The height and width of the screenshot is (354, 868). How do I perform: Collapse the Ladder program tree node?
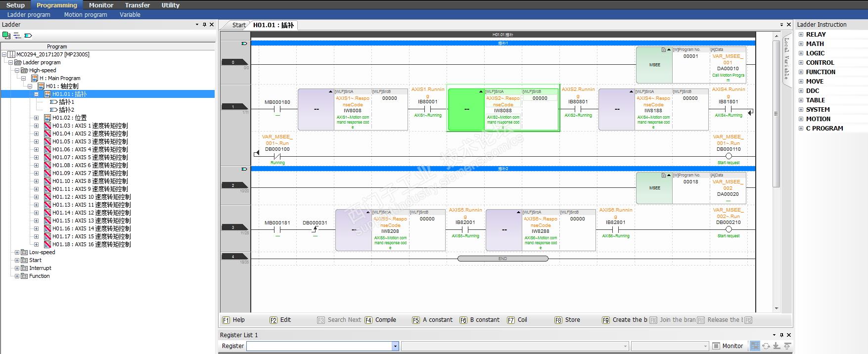(x=10, y=62)
